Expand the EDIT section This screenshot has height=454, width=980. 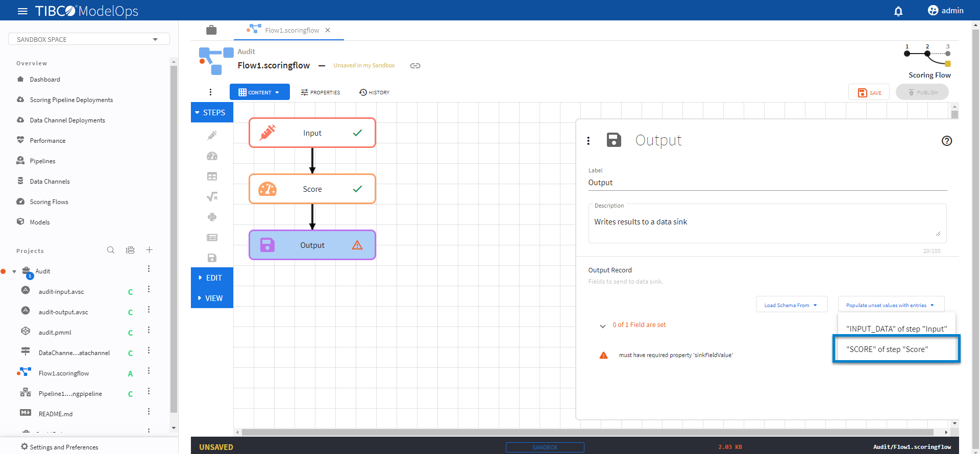[x=212, y=278]
